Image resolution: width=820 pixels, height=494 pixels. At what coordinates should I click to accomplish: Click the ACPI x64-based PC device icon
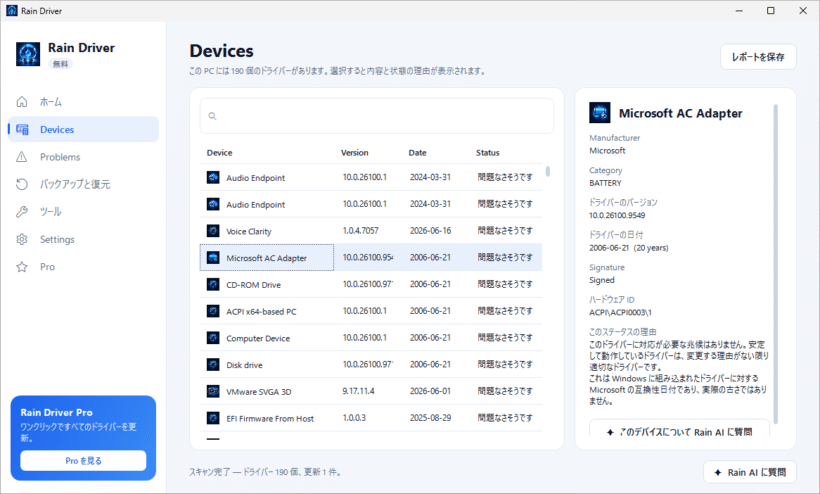click(213, 311)
